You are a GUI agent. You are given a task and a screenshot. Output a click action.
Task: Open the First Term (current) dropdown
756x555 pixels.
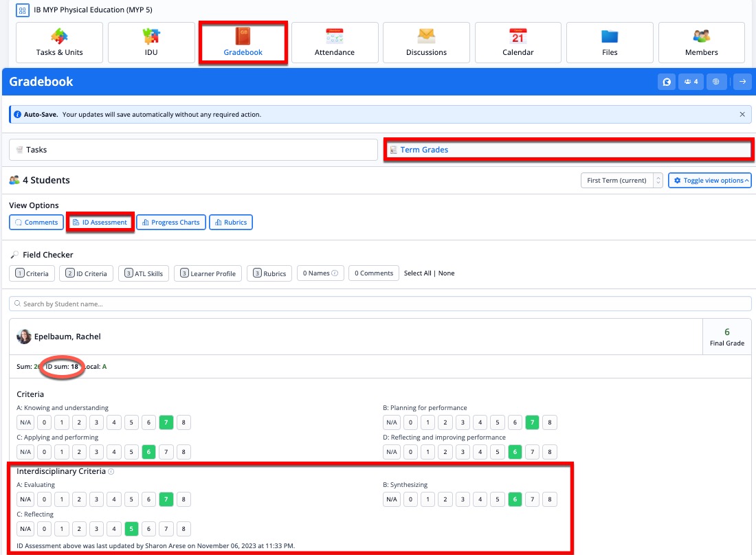621,181
